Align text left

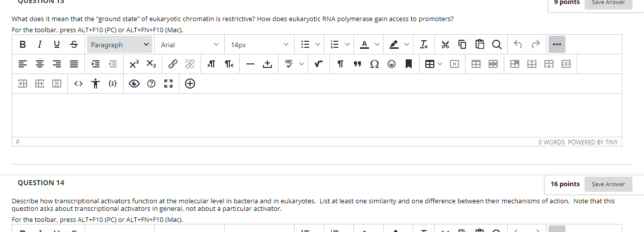click(23, 64)
